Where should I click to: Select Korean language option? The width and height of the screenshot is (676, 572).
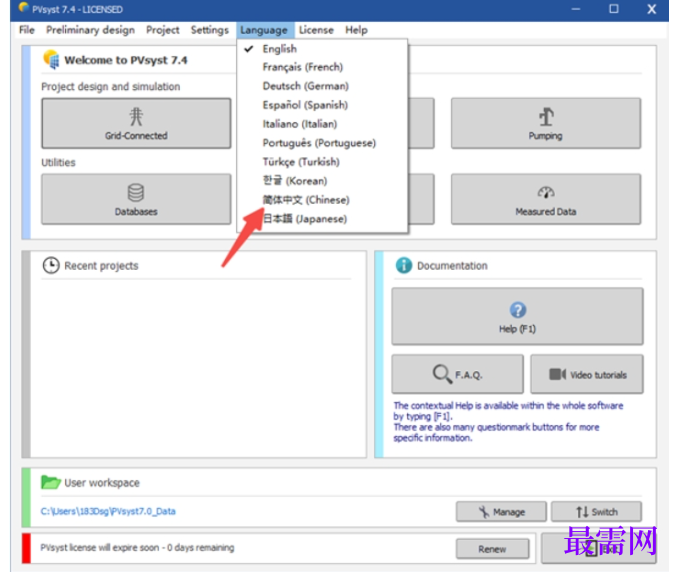click(322, 181)
